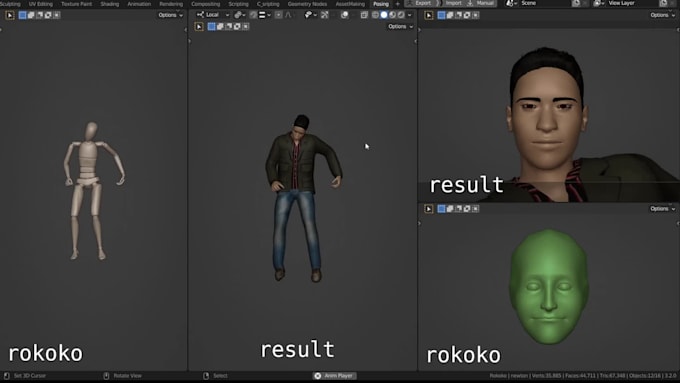The image size is (680, 383).
Task: Open Options dropdown in green head viewport
Action: (663, 209)
